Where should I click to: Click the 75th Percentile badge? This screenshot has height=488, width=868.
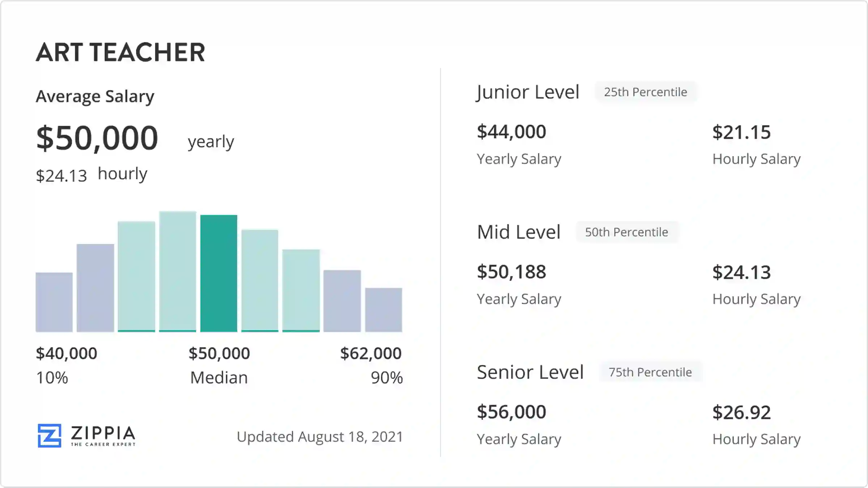click(x=650, y=372)
